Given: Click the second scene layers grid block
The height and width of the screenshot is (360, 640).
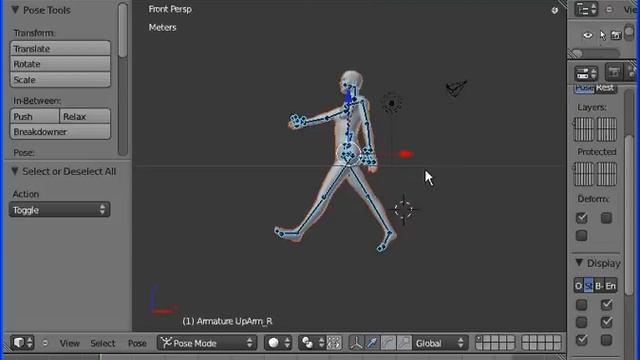Looking at the screenshot, I should [541, 342].
